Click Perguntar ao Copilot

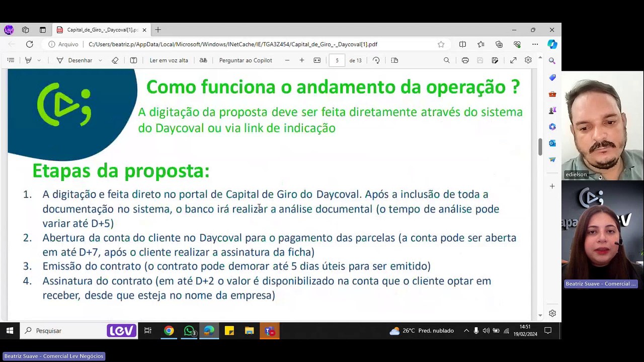click(246, 60)
